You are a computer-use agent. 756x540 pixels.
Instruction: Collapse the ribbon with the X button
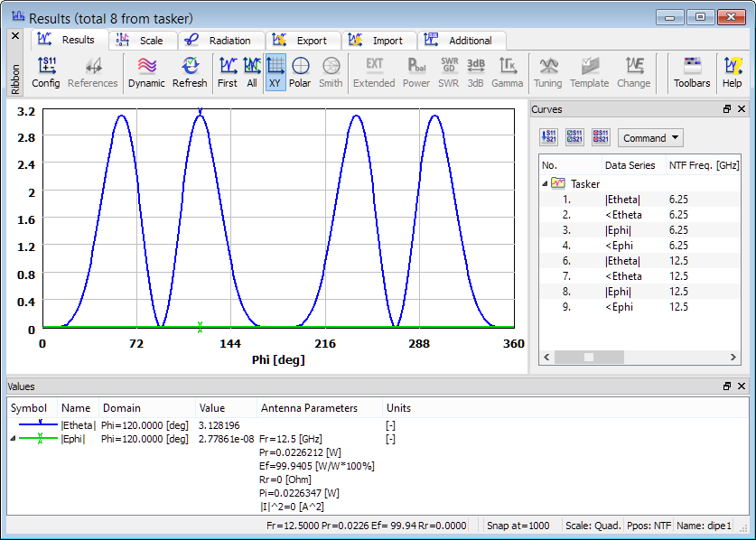(x=14, y=36)
